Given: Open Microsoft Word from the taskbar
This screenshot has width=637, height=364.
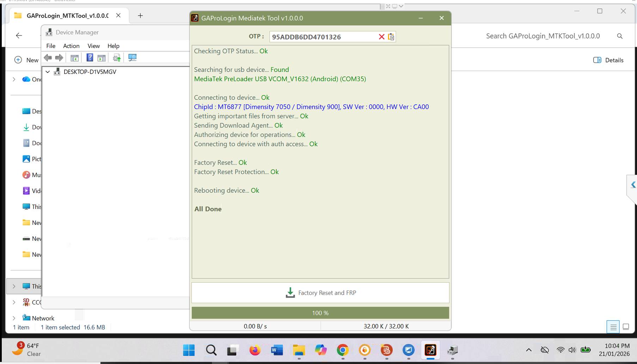Looking at the screenshot, I should pos(277,350).
